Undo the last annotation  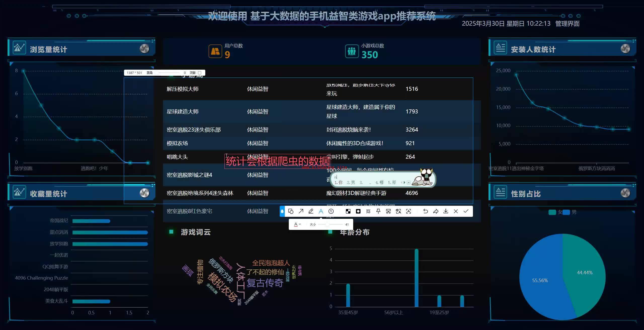point(425,211)
